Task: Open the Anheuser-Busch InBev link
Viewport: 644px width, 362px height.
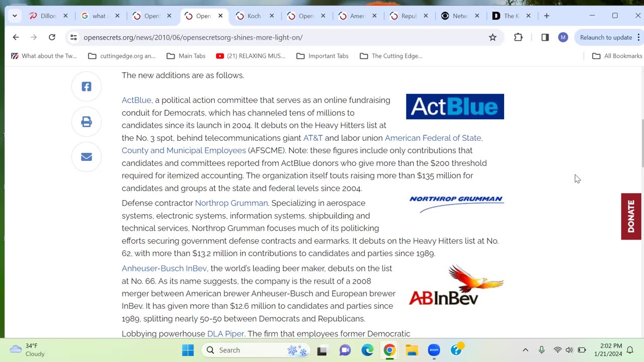Action: [164, 268]
